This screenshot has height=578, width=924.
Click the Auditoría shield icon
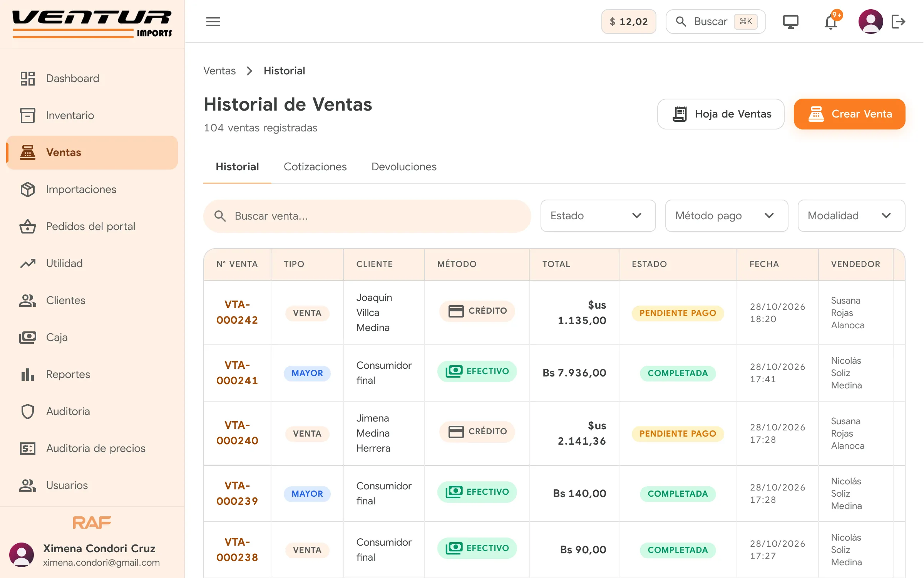coord(28,412)
